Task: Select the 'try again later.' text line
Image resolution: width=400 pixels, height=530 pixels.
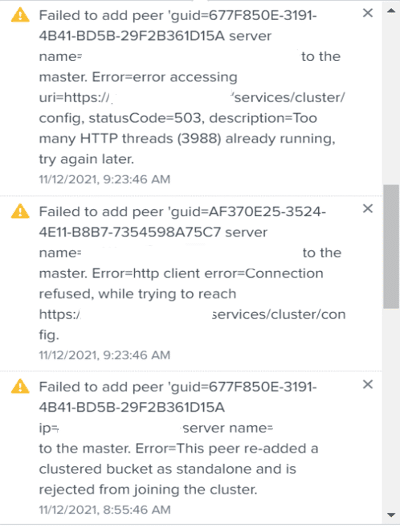Action: click(87, 159)
